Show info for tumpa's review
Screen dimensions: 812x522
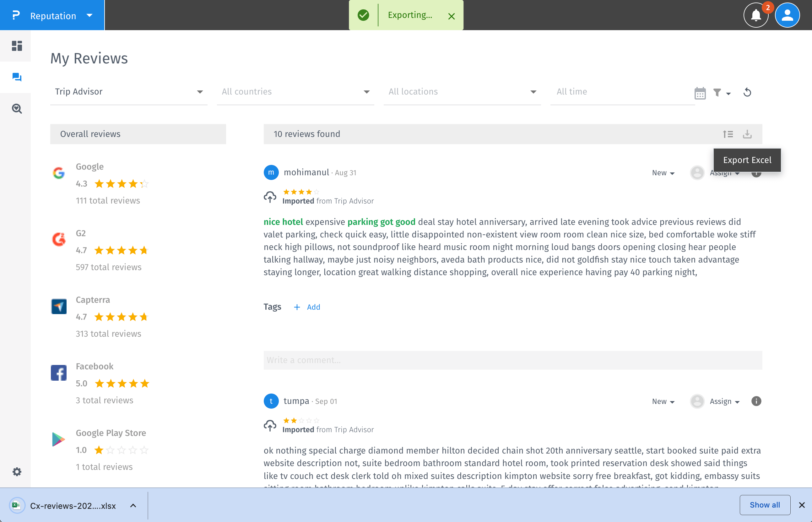(756, 401)
